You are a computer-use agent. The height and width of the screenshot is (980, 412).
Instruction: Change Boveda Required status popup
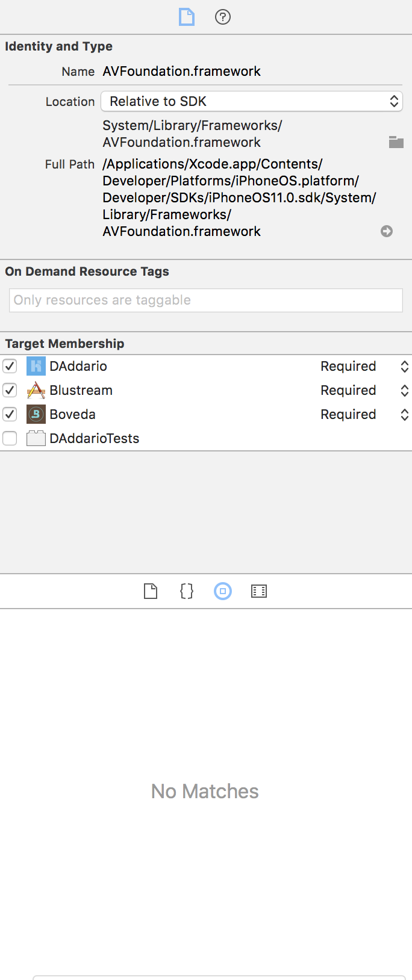click(364, 414)
